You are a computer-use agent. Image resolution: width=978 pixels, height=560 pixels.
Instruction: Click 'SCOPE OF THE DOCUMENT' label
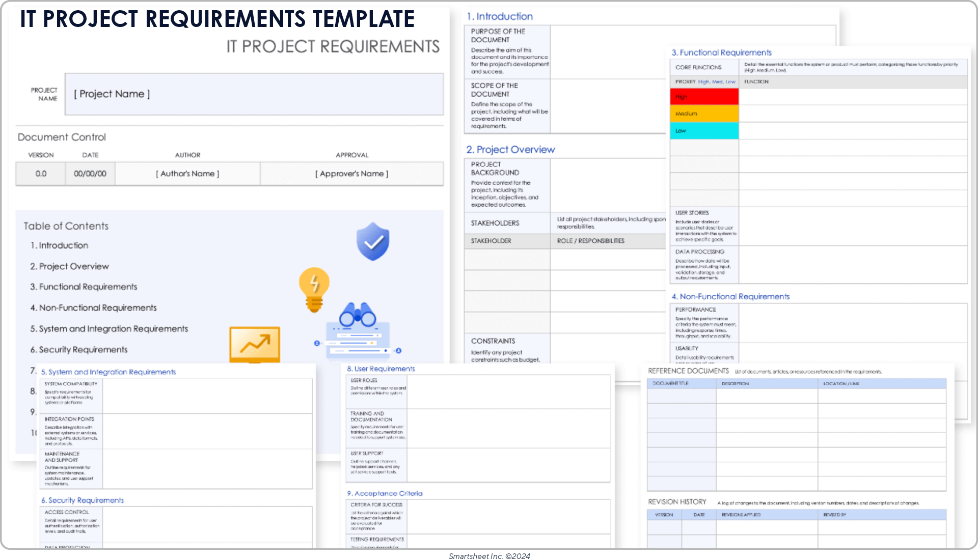(x=495, y=90)
